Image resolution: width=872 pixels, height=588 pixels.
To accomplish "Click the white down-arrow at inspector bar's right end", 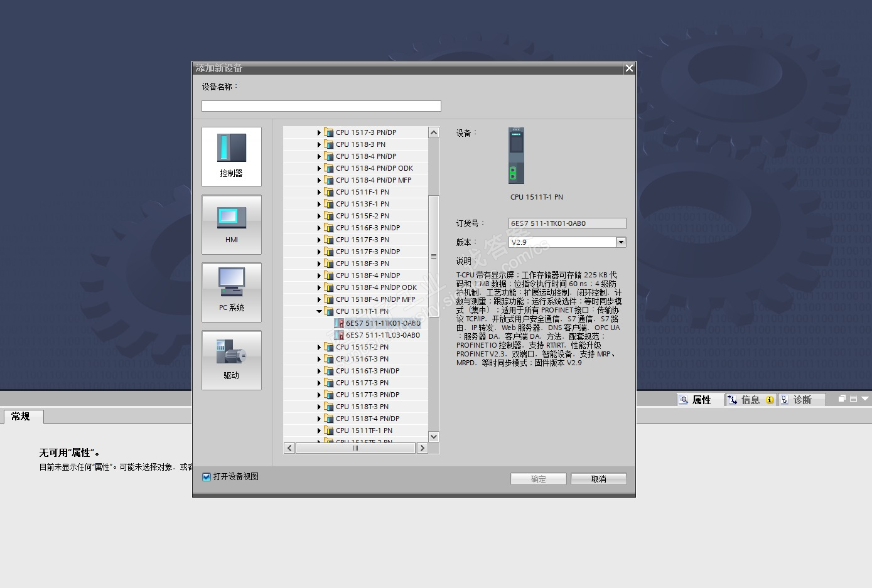I will 865,398.
